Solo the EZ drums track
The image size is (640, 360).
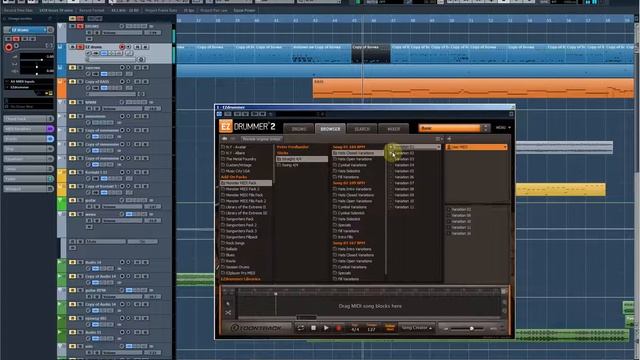(80, 47)
